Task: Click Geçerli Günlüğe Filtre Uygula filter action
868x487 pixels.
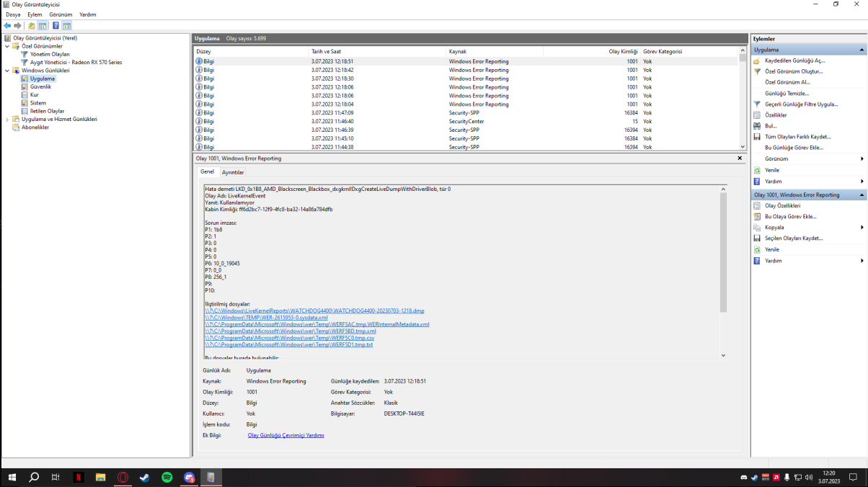Action: tap(801, 104)
